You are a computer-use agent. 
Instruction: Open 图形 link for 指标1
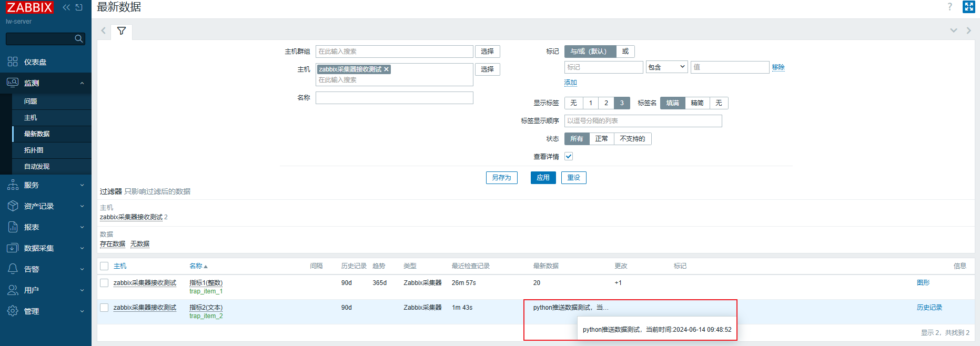pos(923,283)
